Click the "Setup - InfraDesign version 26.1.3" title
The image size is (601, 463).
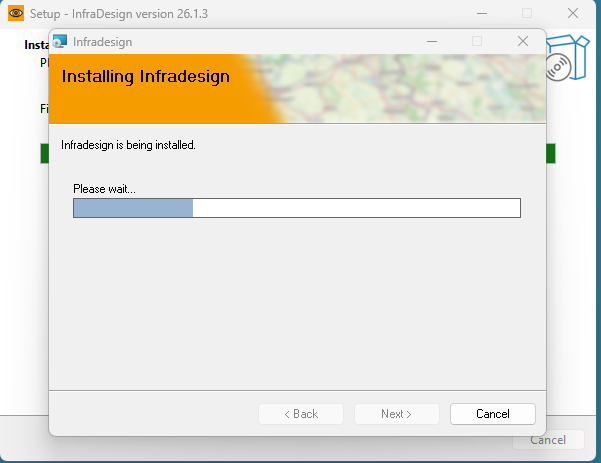pyautogui.click(x=140, y=14)
